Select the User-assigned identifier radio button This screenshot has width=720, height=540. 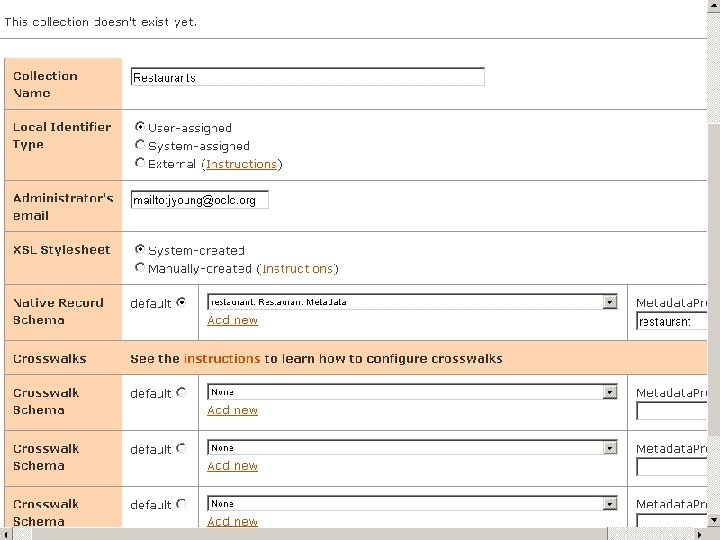[x=140, y=127]
